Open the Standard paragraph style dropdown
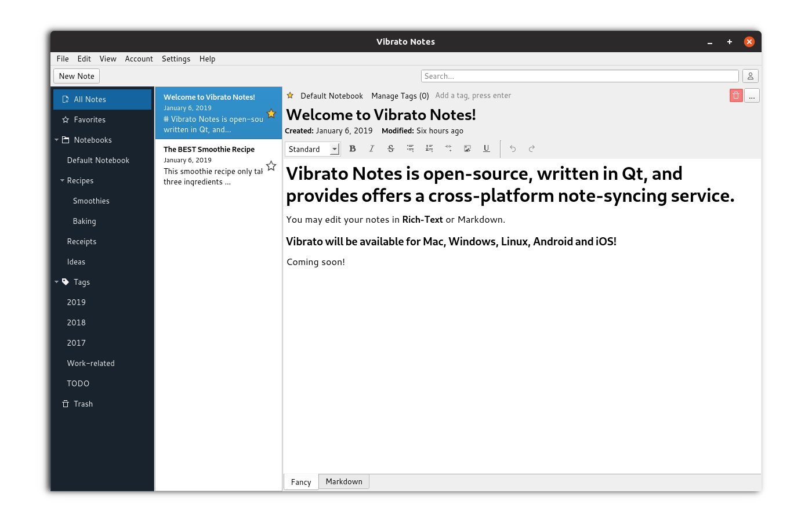The image size is (812, 522). pyautogui.click(x=312, y=149)
